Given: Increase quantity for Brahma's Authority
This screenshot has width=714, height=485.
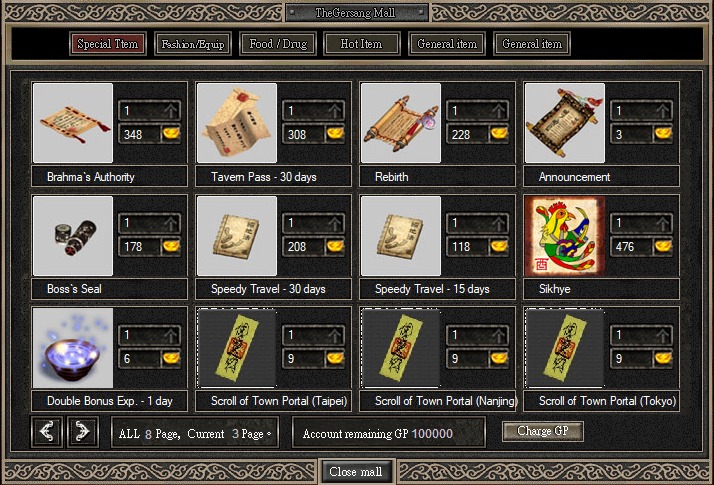Looking at the screenshot, I should coord(171,110).
